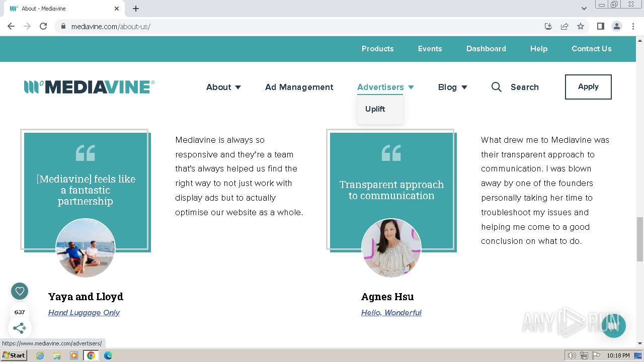The height and width of the screenshot is (362, 644).
Task: Open Microsoft Edge from the taskbar
Action: pos(108,355)
